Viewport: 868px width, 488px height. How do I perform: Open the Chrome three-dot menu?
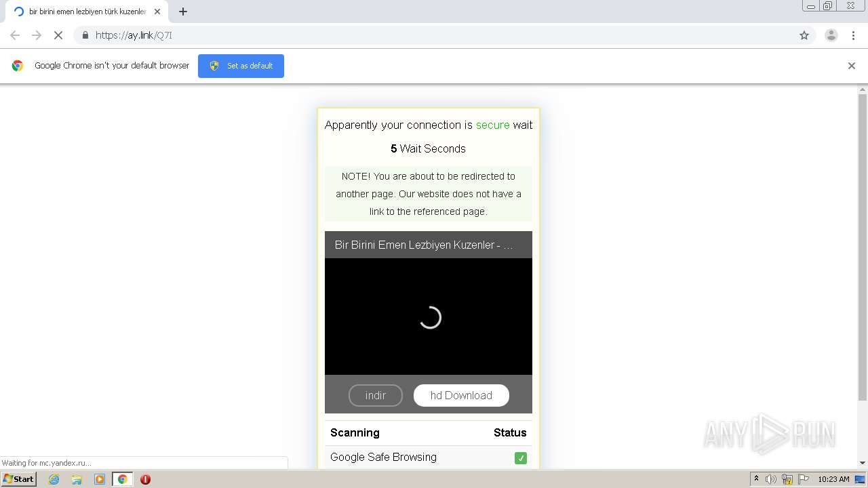point(853,35)
